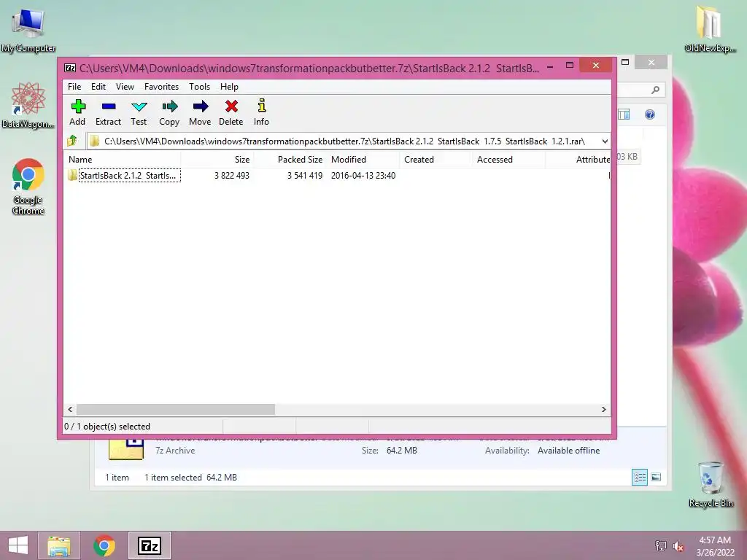
Task: Click the 3 541 419 packed size value
Action: pyautogui.click(x=305, y=176)
